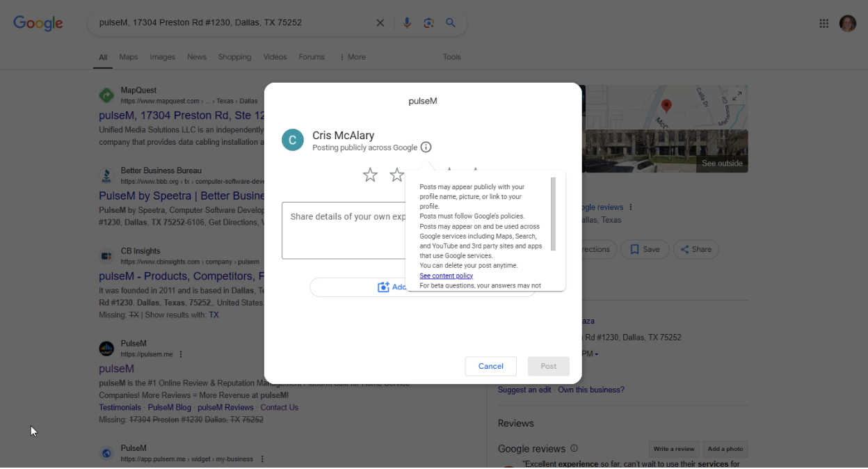Expand the business hours dropdown arrow
This screenshot has width=868, height=469.
tap(597, 354)
